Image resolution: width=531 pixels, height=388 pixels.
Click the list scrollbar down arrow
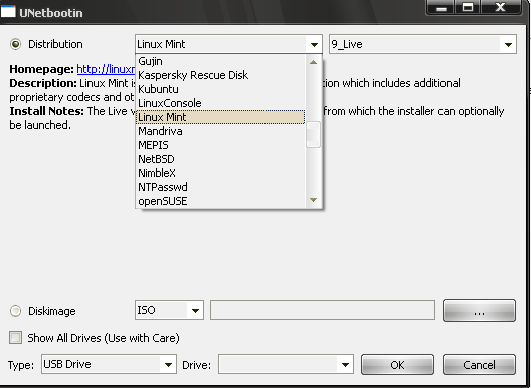[314, 200]
